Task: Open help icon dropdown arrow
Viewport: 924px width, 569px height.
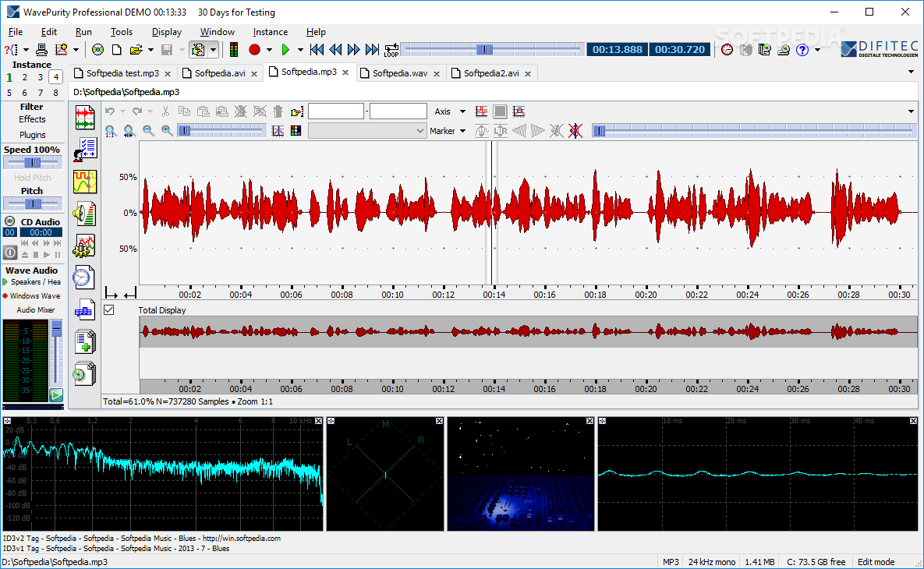Action: click(817, 50)
